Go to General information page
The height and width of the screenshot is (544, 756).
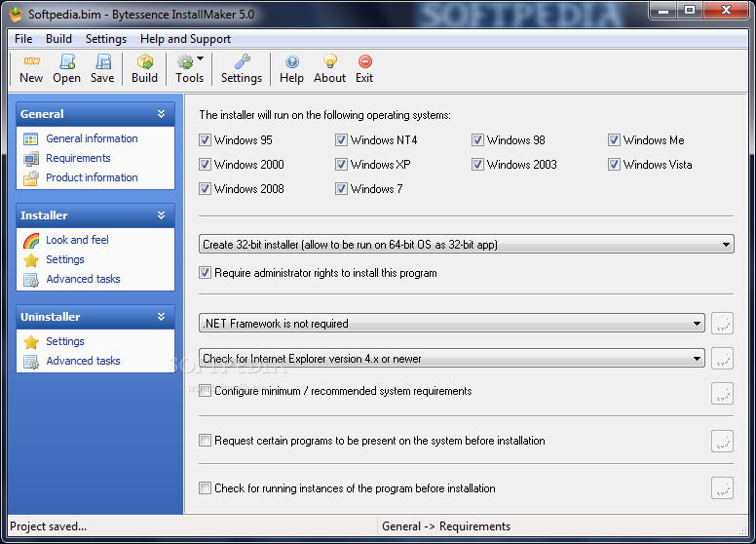[92, 138]
